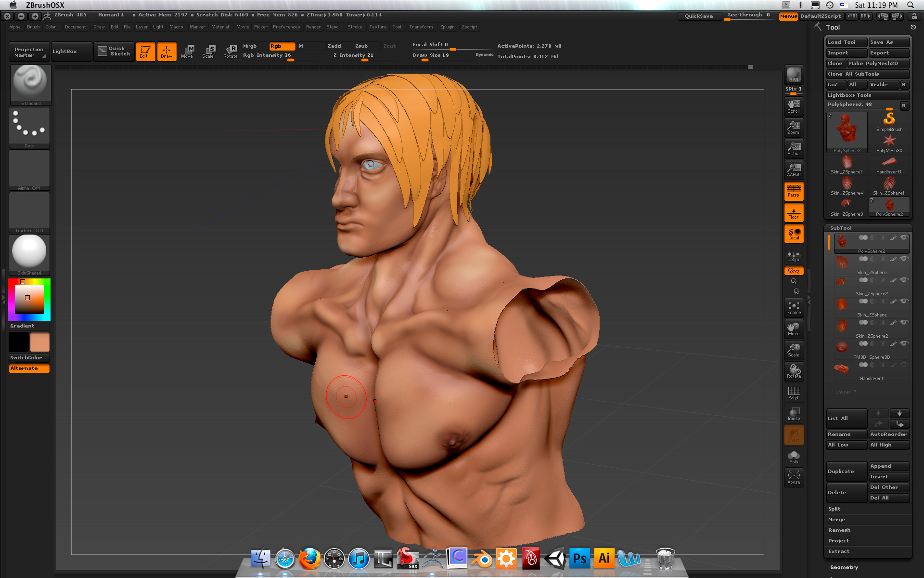The width and height of the screenshot is (924, 578).
Task: Pick the SimpleBrush tool icon
Action: pos(889,122)
